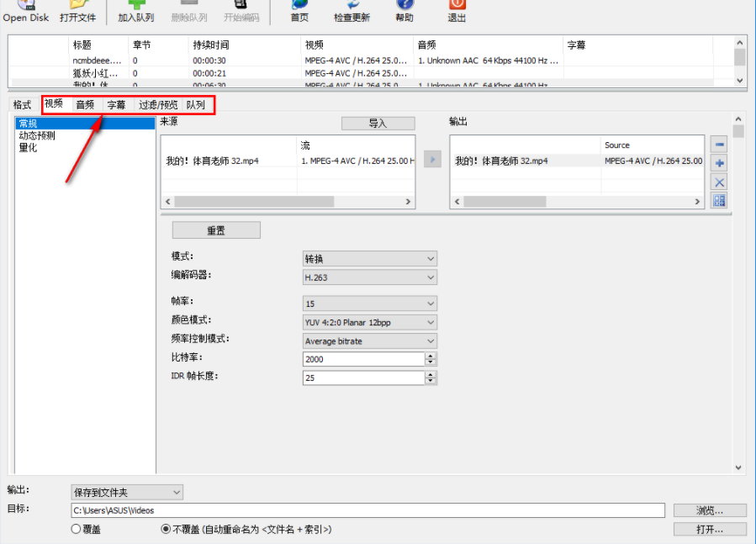Click the bitrate calculator icon
756x544 pixels.
(x=721, y=200)
